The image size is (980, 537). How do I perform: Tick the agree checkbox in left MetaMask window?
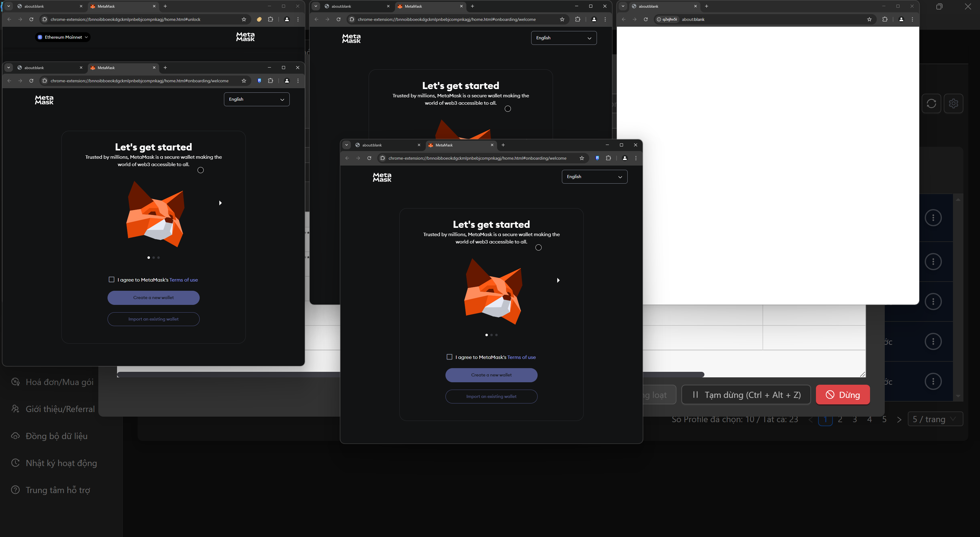pos(112,279)
